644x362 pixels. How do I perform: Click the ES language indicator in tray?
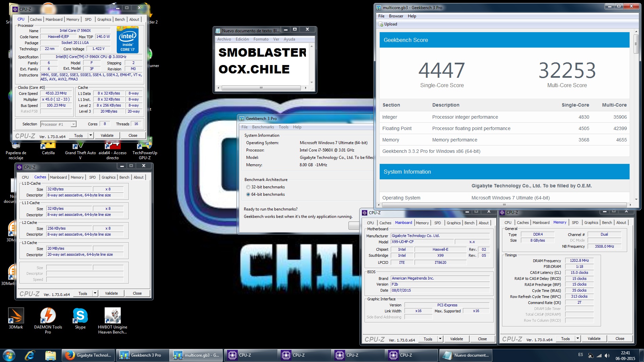581,355
